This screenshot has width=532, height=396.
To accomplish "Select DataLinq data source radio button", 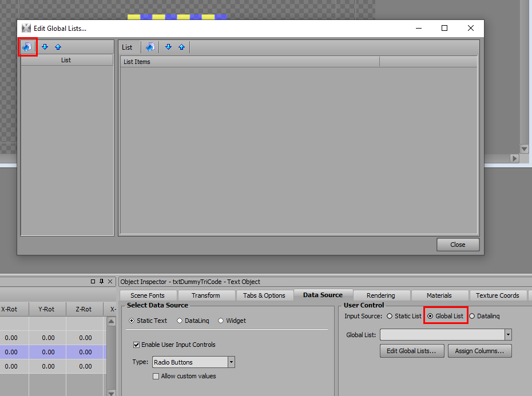I will 180,321.
